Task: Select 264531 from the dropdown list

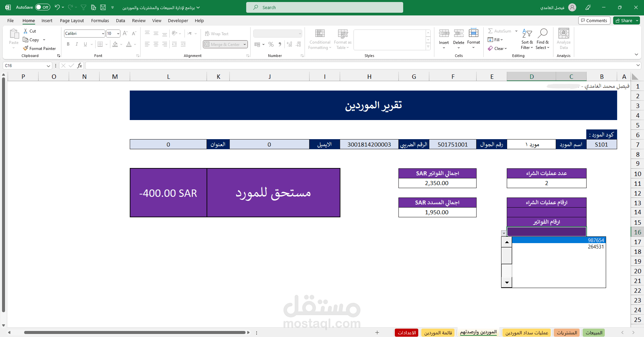Action: (x=559, y=247)
